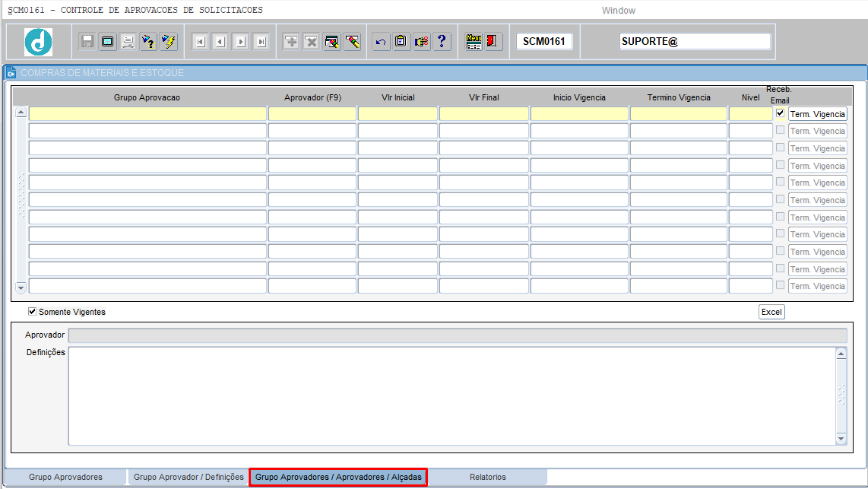Select first row Termino Vigencia field
Image resolution: width=868 pixels, height=489 pixels.
pos(679,114)
